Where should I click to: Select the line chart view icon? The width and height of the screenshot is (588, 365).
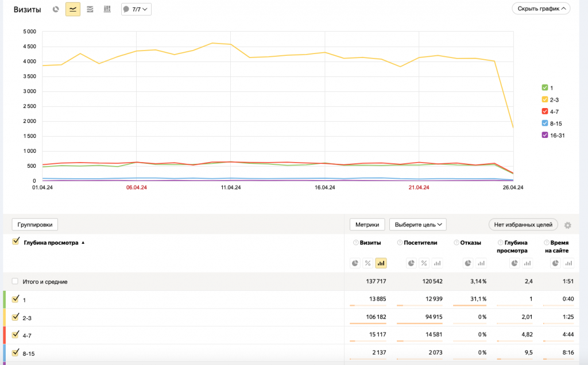coord(73,9)
